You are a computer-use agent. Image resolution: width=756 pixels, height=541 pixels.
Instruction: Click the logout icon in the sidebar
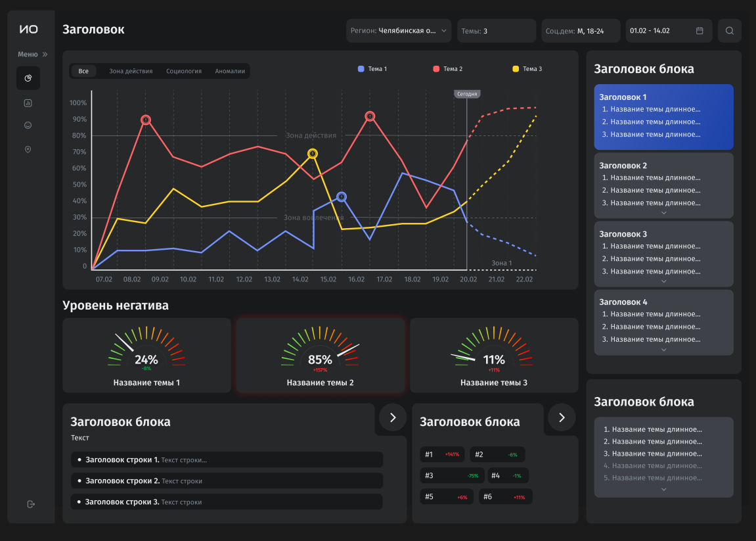tap(31, 504)
